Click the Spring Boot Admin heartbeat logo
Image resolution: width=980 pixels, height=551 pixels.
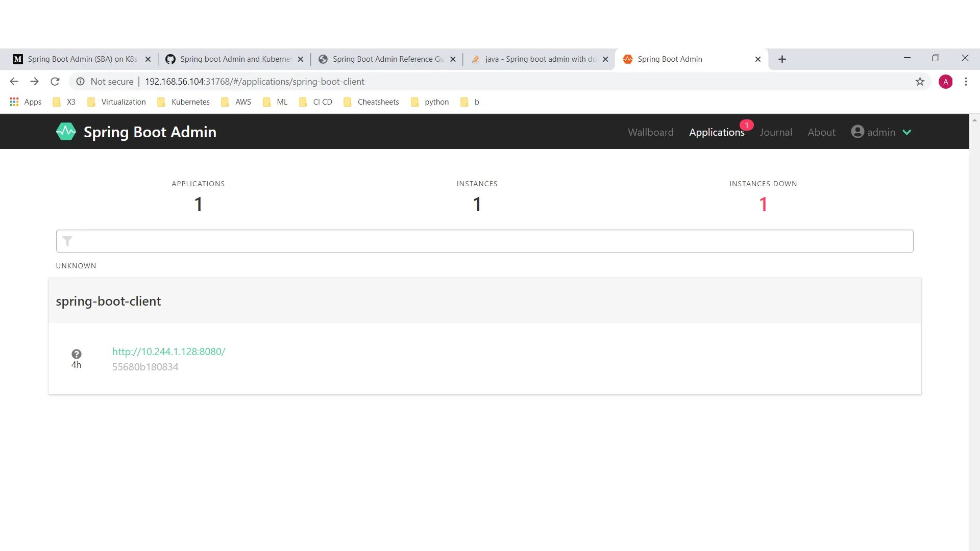tap(66, 132)
